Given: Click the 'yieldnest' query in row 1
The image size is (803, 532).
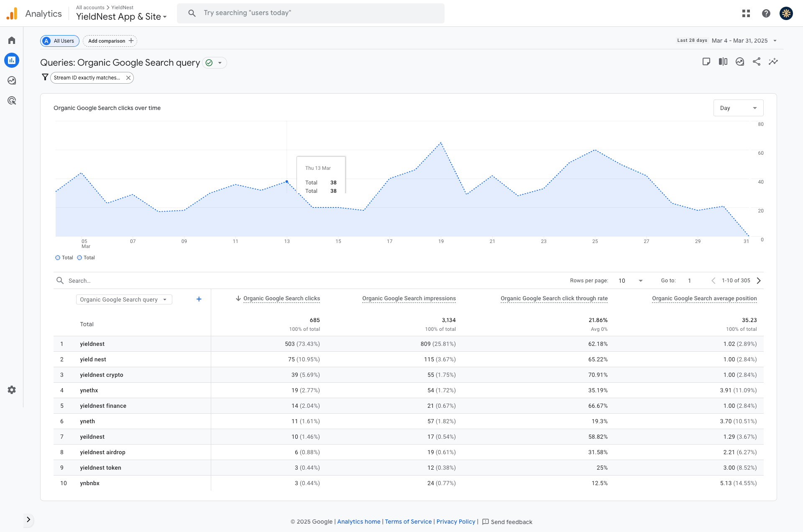Looking at the screenshot, I should pyautogui.click(x=92, y=344).
